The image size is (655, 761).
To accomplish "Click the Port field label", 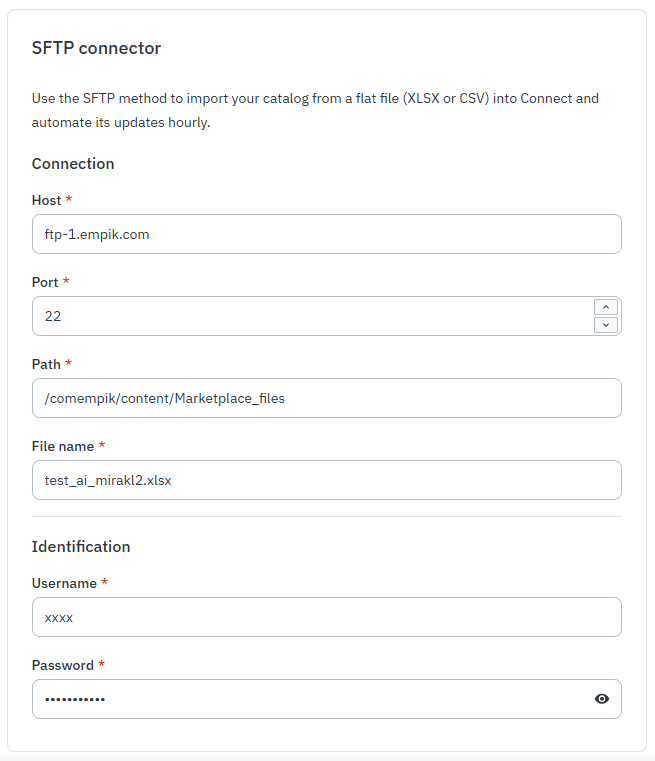I will 45,282.
